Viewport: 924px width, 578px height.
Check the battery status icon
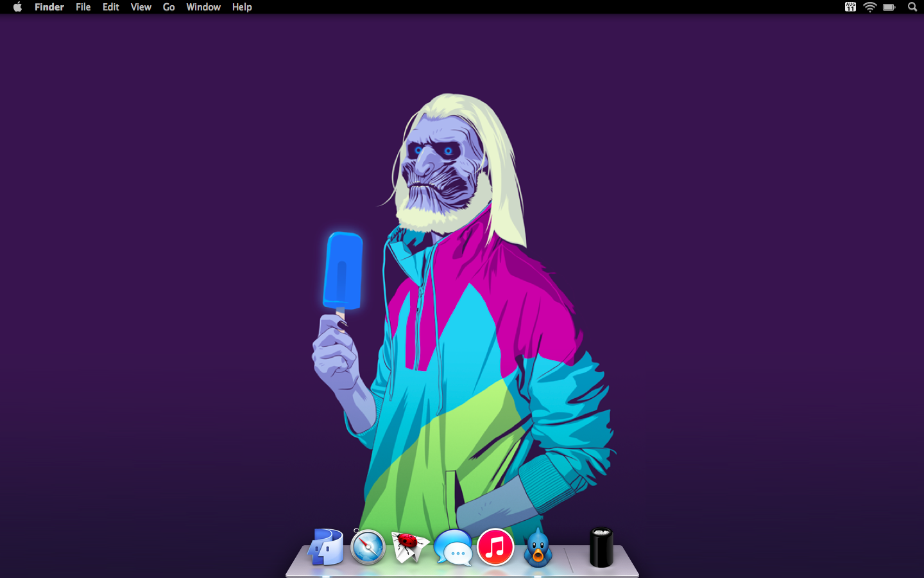tap(889, 7)
